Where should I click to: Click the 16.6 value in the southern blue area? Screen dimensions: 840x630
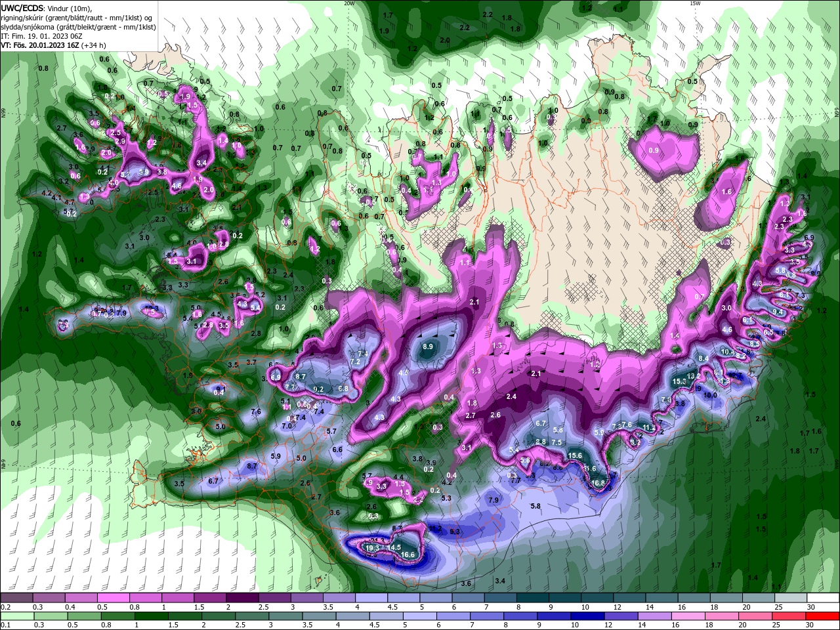pyautogui.click(x=408, y=555)
